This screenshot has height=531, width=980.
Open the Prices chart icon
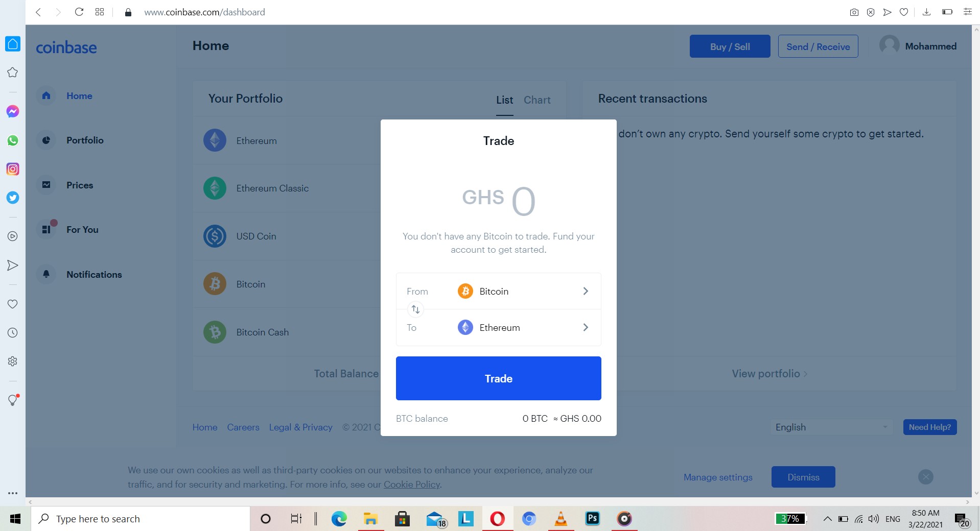46,185
